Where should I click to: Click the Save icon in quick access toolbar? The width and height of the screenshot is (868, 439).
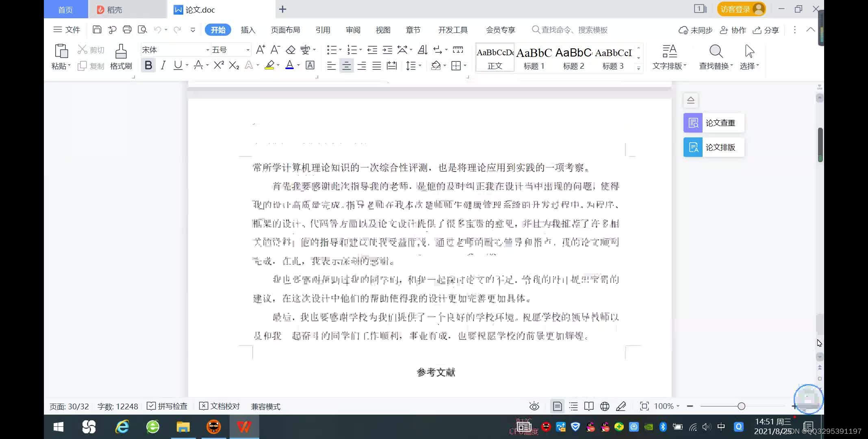[97, 30]
